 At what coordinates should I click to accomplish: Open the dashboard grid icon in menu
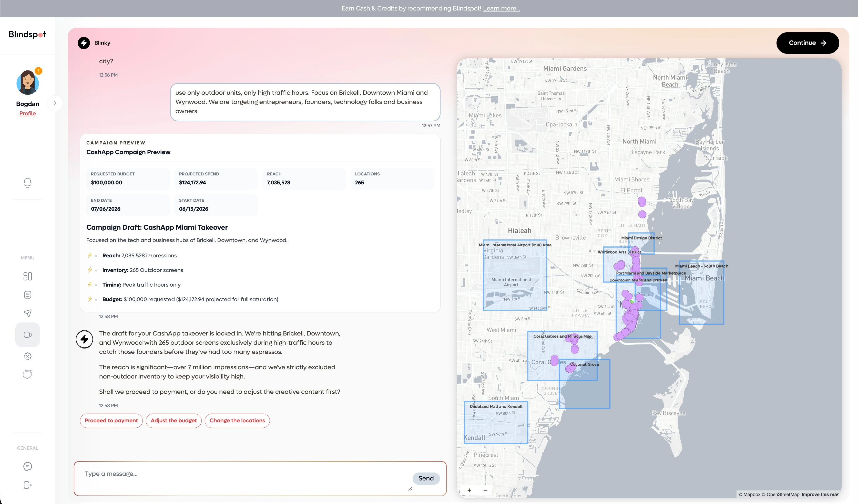click(28, 276)
